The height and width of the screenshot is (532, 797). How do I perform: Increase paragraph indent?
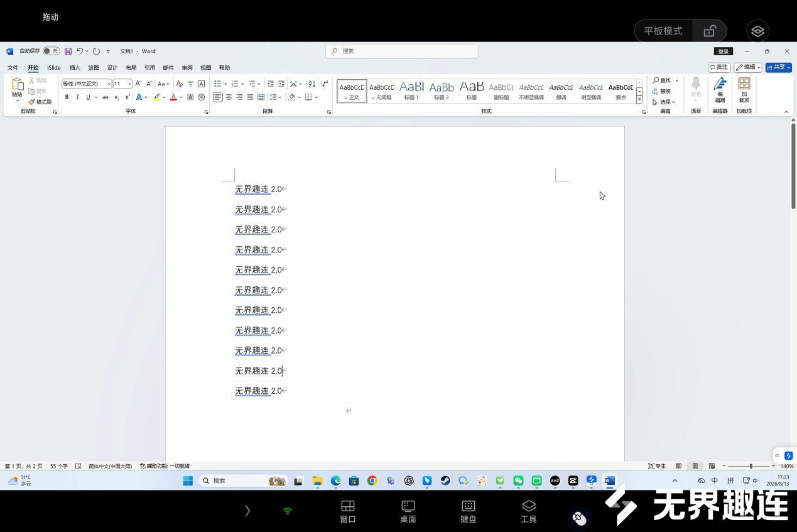point(281,84)
